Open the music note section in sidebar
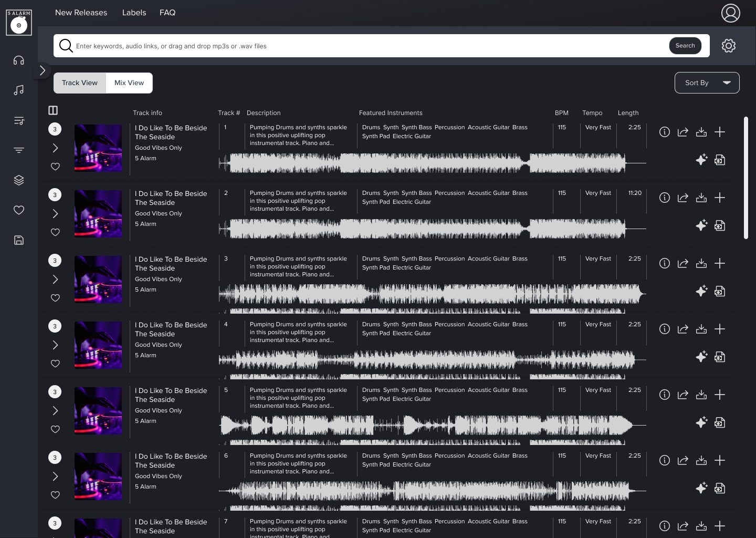This screenshot has width=756, height=538. pos(19,90)
